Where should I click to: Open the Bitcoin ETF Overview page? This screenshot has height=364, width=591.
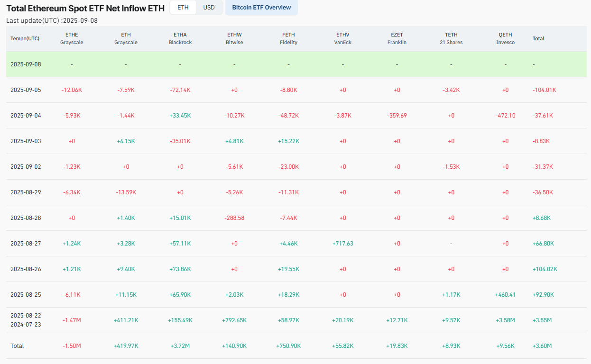click(261, 8)
